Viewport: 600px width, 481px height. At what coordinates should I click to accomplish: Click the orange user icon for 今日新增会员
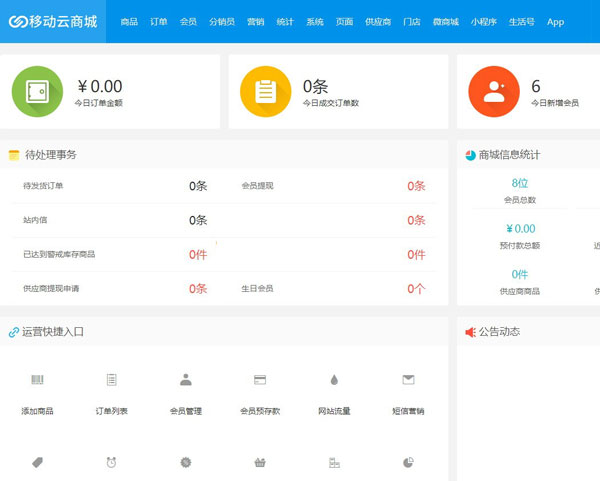coord(493,91)
